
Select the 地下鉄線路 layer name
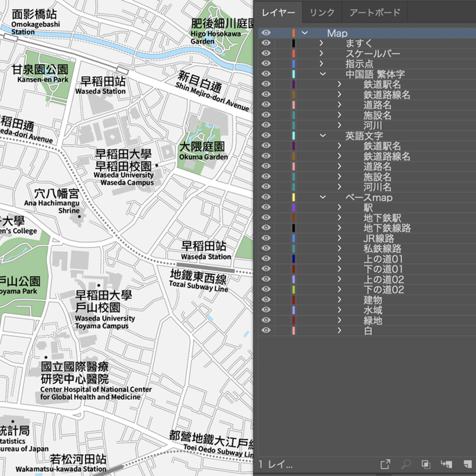coord(387,228)
